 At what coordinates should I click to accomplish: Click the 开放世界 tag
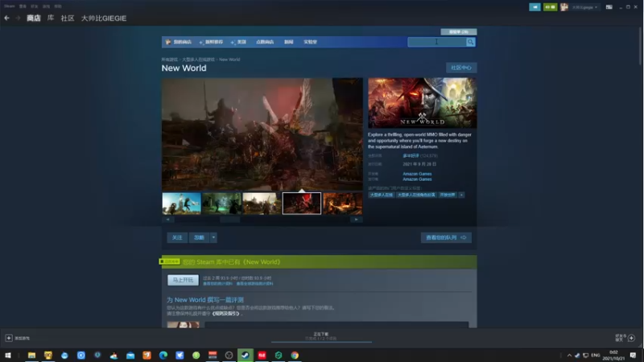click(x=448, y=195)
